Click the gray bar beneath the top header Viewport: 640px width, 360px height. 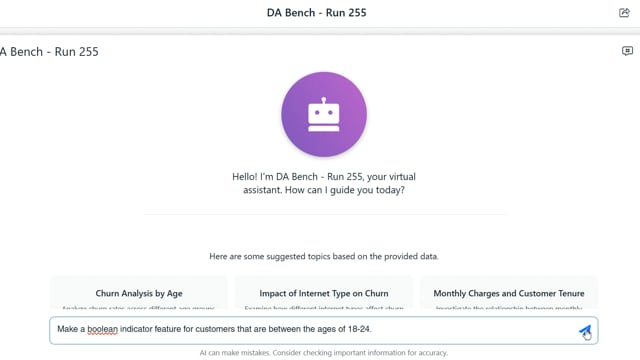pos(320,31)
